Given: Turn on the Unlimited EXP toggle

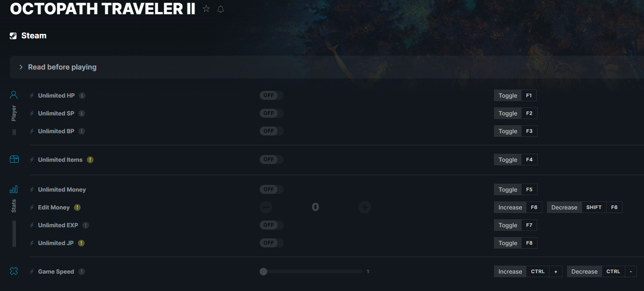Looking at the screenshot, I should 271,225.
